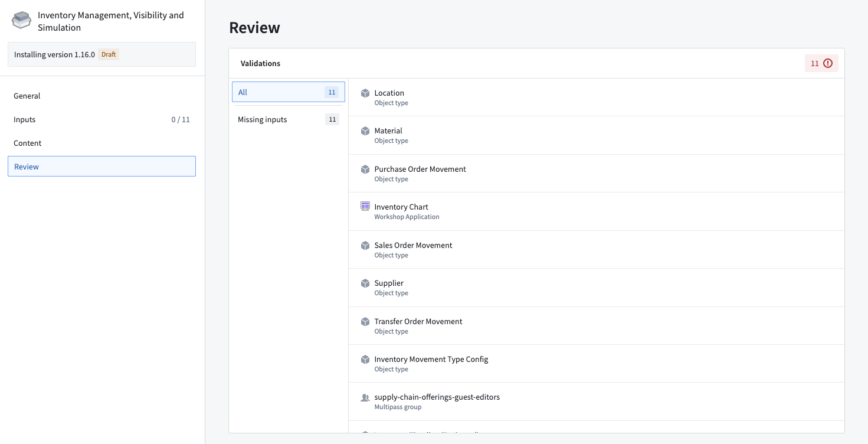Click the cube icon beside Location

click(365, 93)
